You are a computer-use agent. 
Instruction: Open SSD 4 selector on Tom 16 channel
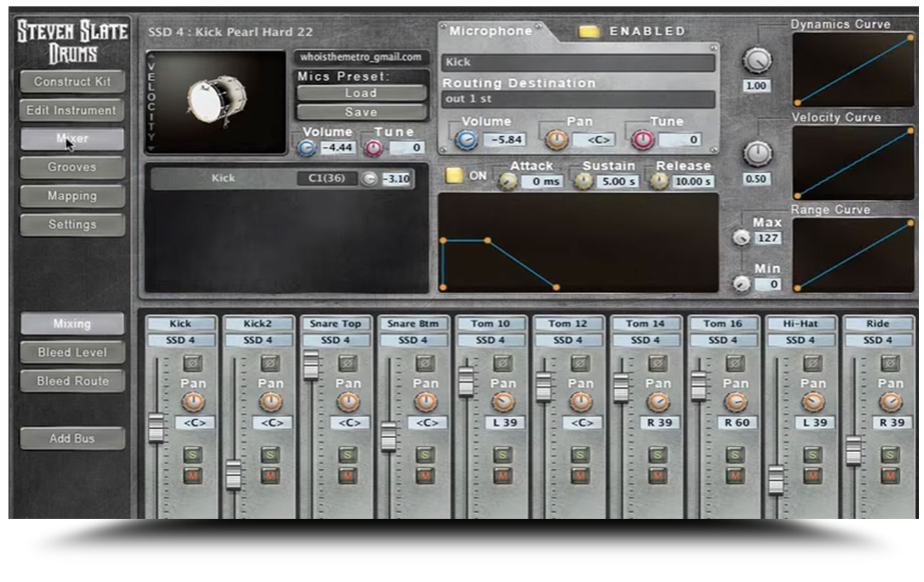click(722, 341)
